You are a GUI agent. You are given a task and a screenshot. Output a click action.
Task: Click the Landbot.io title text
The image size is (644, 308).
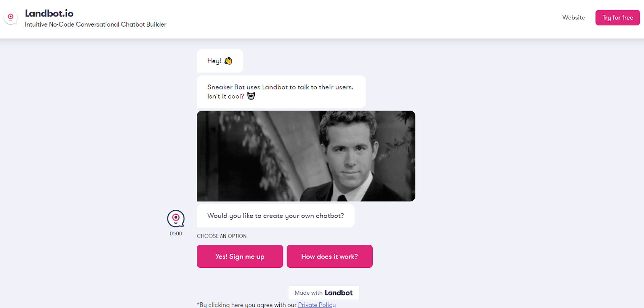(x=49, y=13)
